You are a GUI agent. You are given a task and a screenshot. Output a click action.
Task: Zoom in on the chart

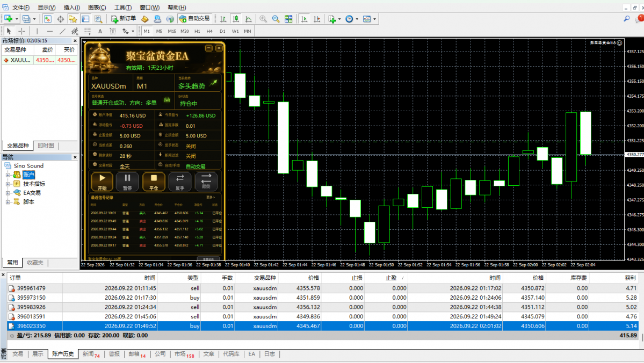[x=263, y=19]
